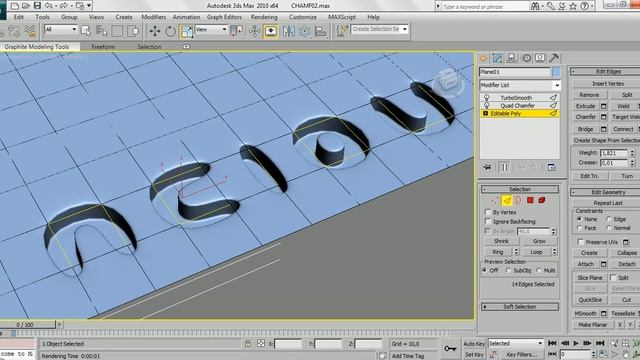
Task: Select Border sub-object level icon
Action: pyautogui.click(x=518, y=200)
